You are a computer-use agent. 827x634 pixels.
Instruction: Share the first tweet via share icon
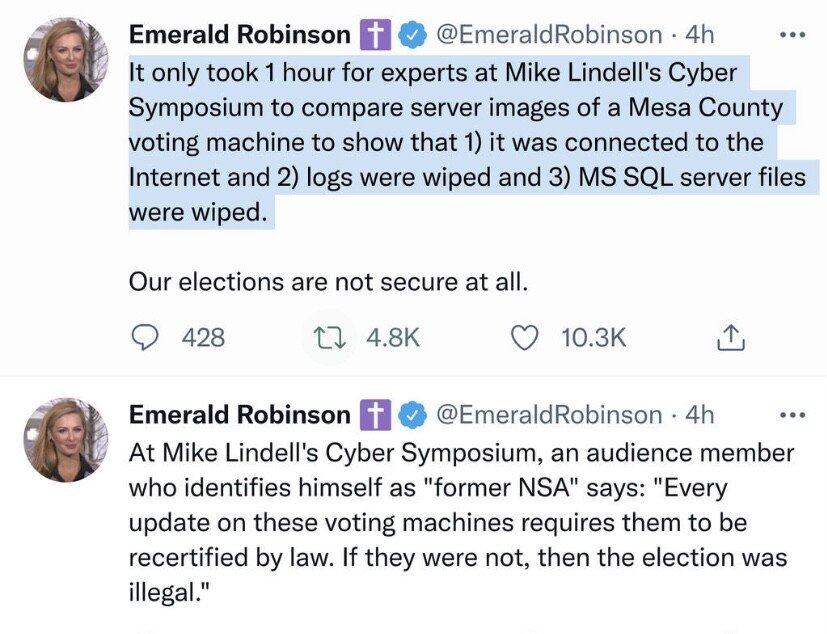click(730, 339)
